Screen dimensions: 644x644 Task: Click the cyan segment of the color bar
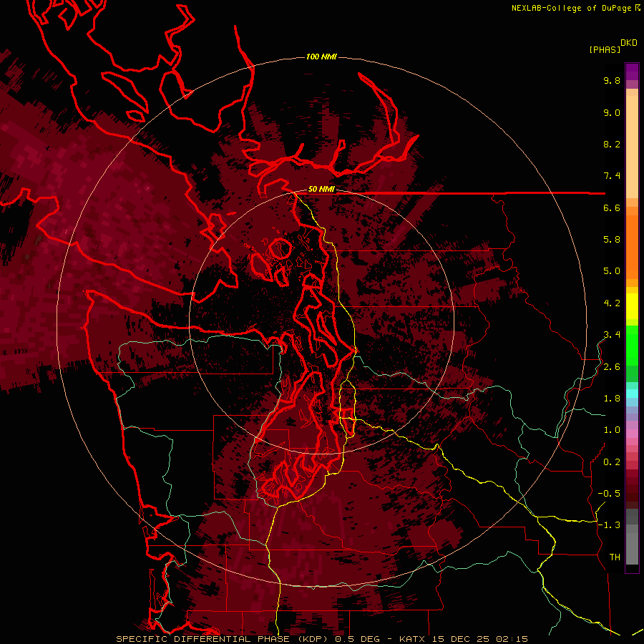tap(632, 393)
